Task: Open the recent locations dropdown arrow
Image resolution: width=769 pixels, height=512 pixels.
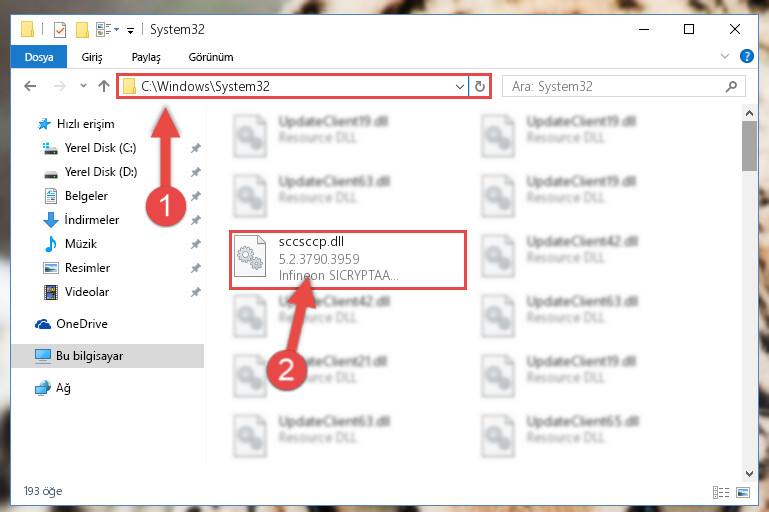Action: (x=83, y=86)
